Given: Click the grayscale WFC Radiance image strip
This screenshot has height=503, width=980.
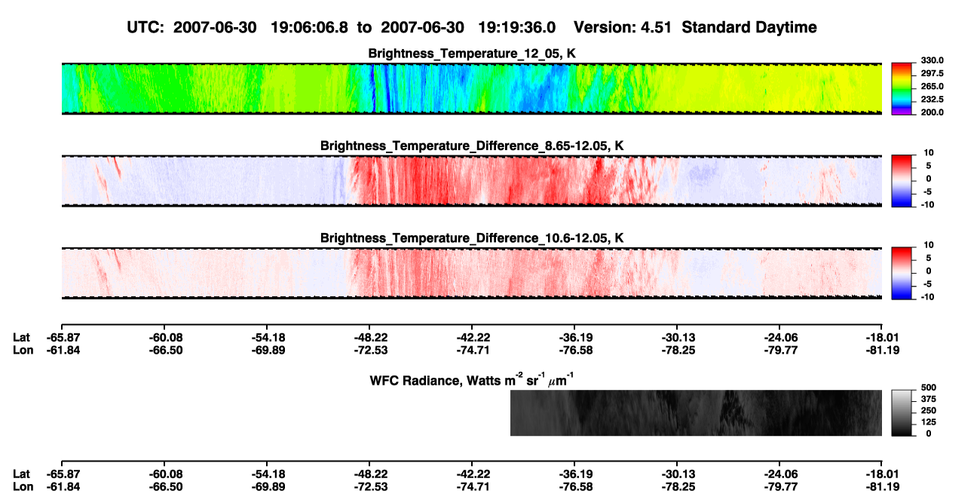Looking at the screenshot, I should pyautogui.click(x=696, y=413).
